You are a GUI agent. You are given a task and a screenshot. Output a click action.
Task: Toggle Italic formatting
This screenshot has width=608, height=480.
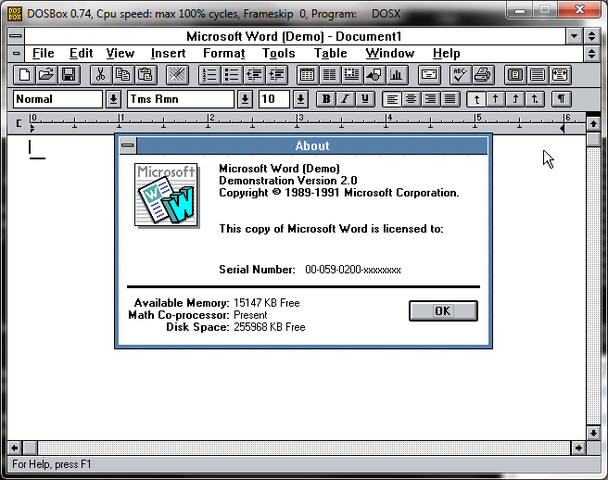[345, 99]
